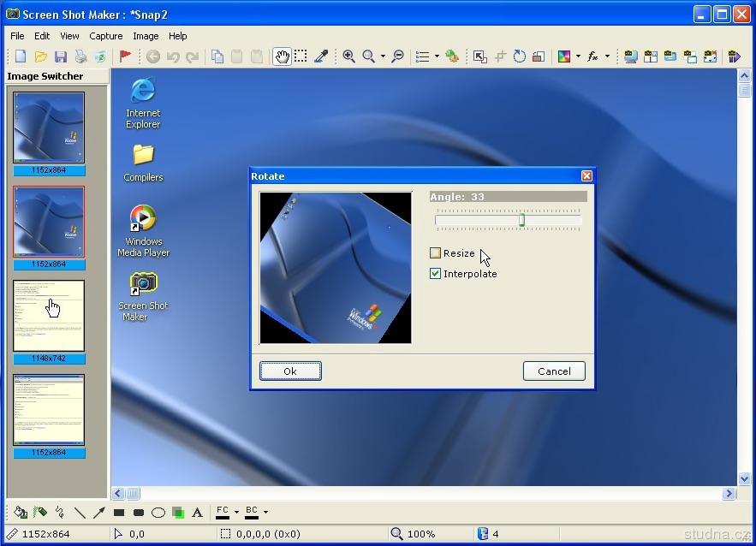Pick the ellipse shape tool
This screenshot has height=546, width=756.
click(x=158, y=513)
